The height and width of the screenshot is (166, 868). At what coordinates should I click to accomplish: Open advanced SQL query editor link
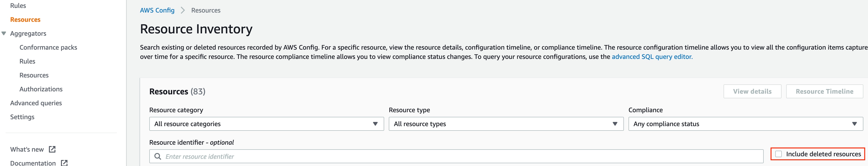[x=652, y=57]
